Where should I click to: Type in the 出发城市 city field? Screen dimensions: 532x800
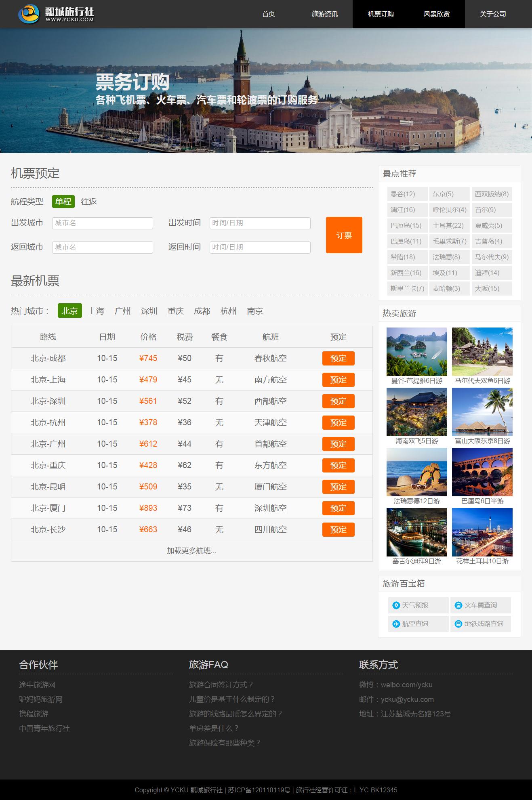(102, 223)
